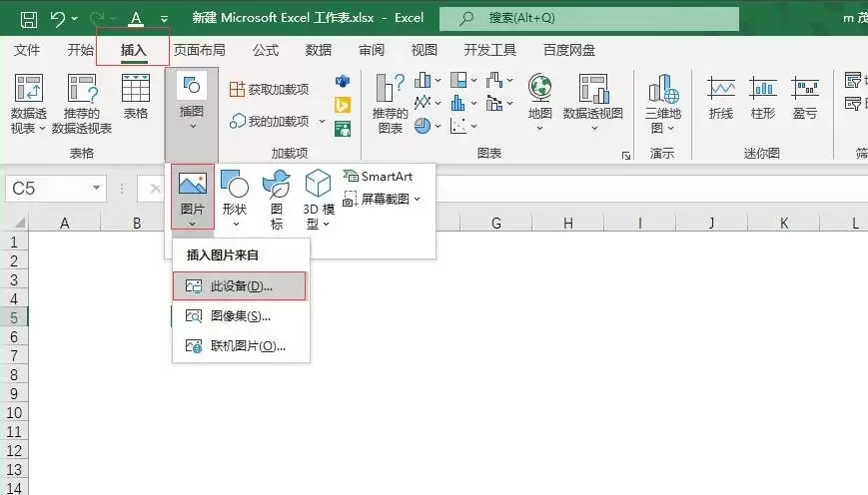Select row 10 header
The width and height of the screenshot is (868, 495).
(x=14, y=412)
